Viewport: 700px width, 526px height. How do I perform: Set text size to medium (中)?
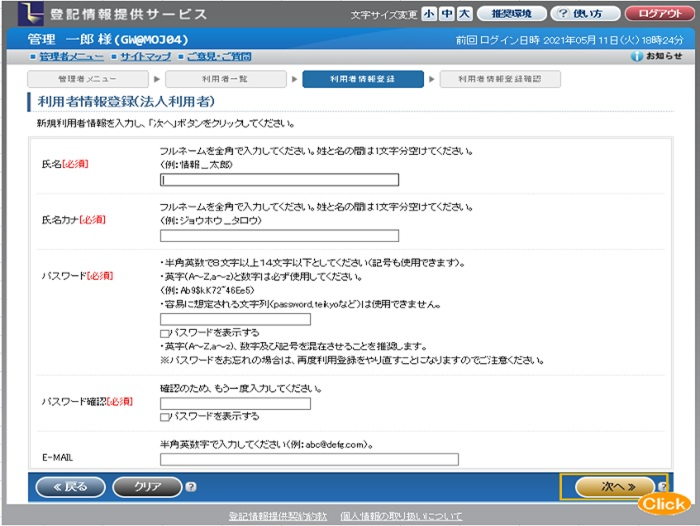coord(446,14)
